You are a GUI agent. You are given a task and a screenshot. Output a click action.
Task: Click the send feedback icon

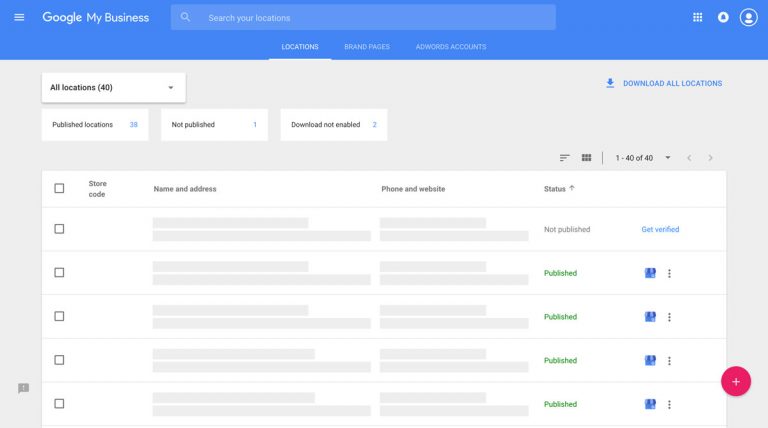pyautogui.click(x=24, y=388)
